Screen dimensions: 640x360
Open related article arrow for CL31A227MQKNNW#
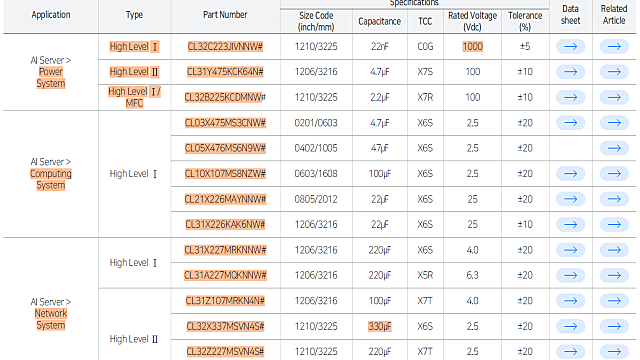pos(614,275)
